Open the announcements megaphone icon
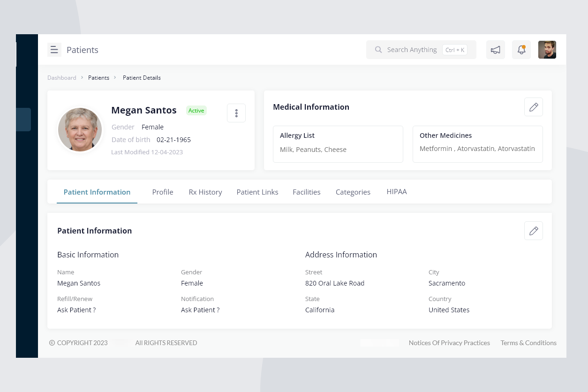The height and width of the screenshot is (392, 588). [x=495, y=50]
